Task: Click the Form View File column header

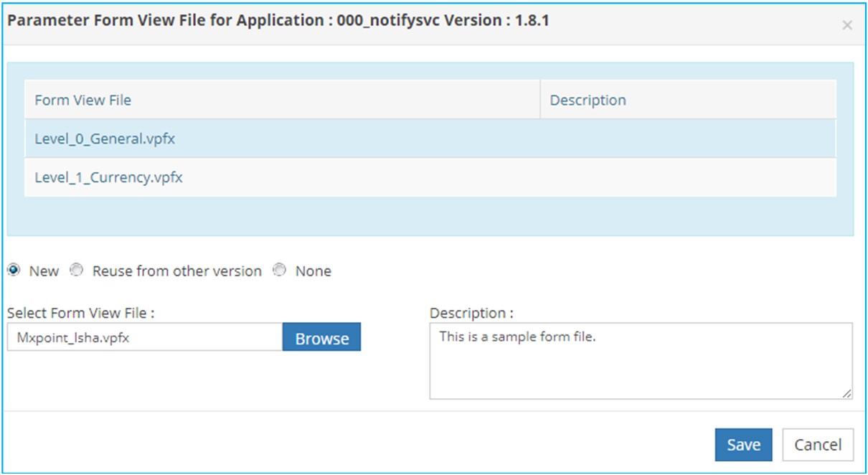Action: pos(282,100)
